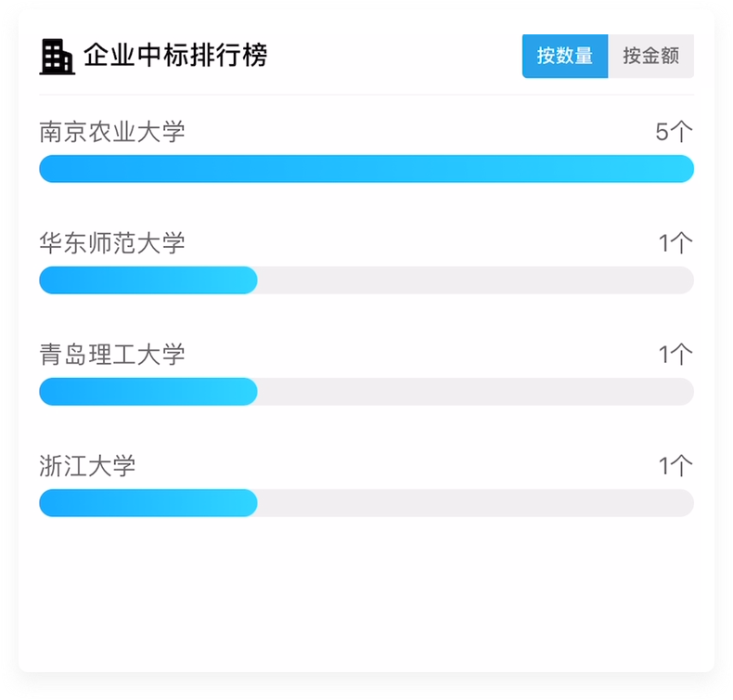Click the 1个 count for 青岛理工大学
733x700 pixels.
coord(675,355)
